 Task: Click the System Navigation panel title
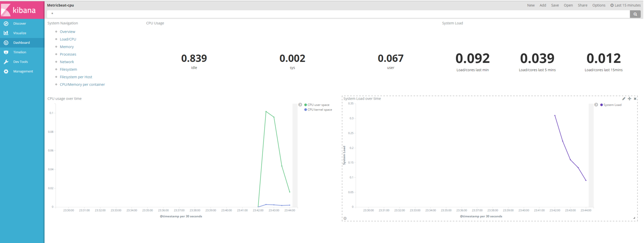coord(63,23)
